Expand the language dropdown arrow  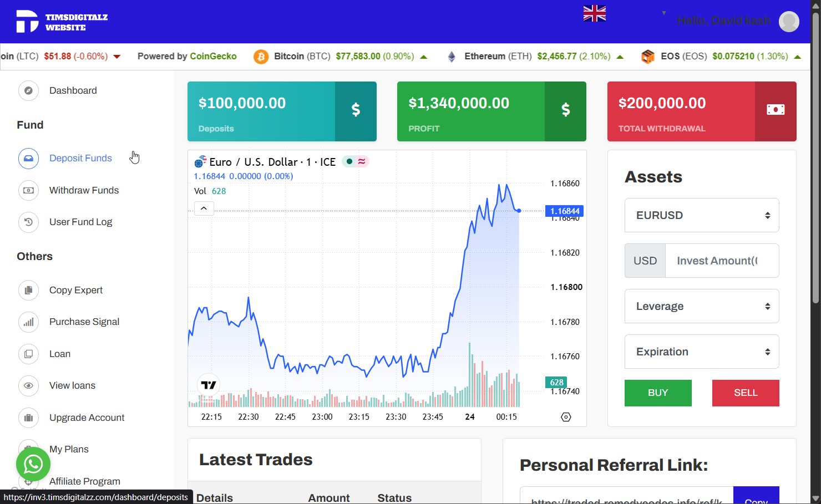tap(663, 13)
